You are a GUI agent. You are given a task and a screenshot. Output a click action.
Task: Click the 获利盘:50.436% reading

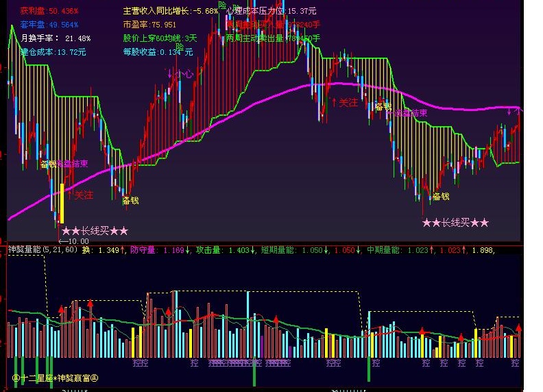coord(49,11)
